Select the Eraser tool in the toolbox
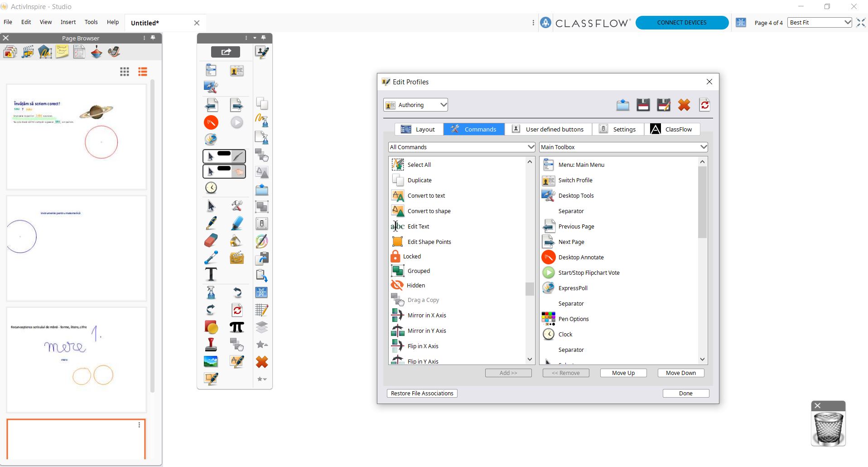The width and height of the screenshot is (868, 467). (x=211, y=241)
